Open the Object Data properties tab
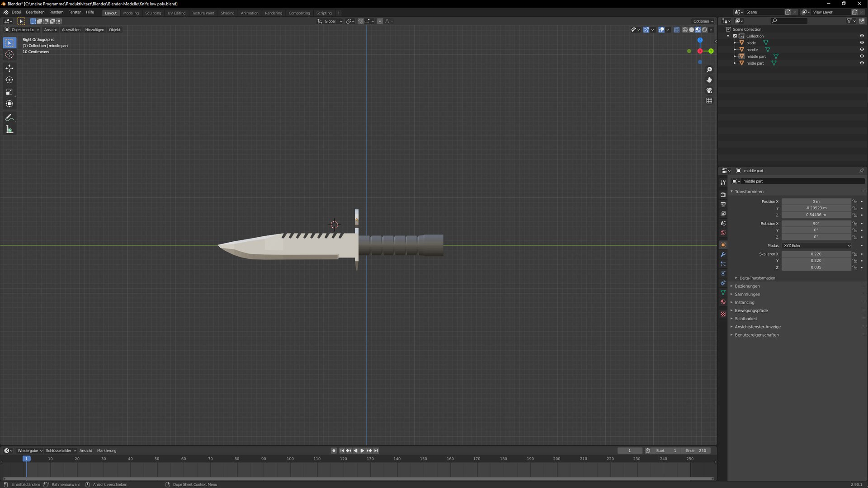The image size is (868, 488). pos(723,292)
